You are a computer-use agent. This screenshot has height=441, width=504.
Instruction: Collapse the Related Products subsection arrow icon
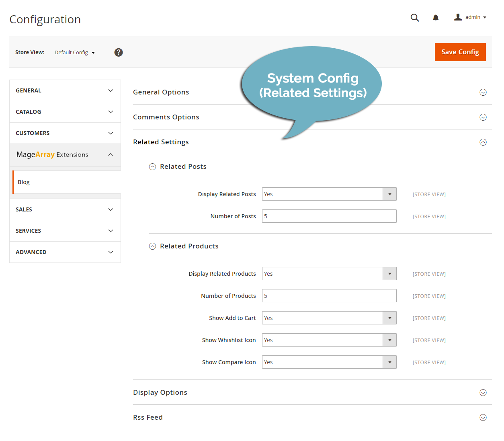152,246
